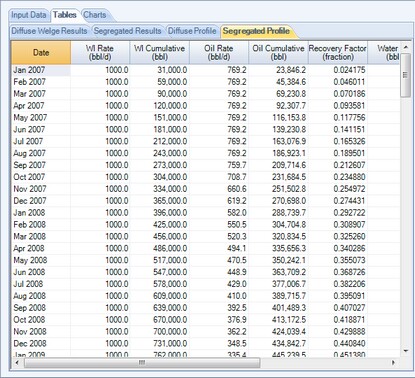
Task: Click the Recovery Factor column header
Action: pyautogui.click(x=338, y=53)
